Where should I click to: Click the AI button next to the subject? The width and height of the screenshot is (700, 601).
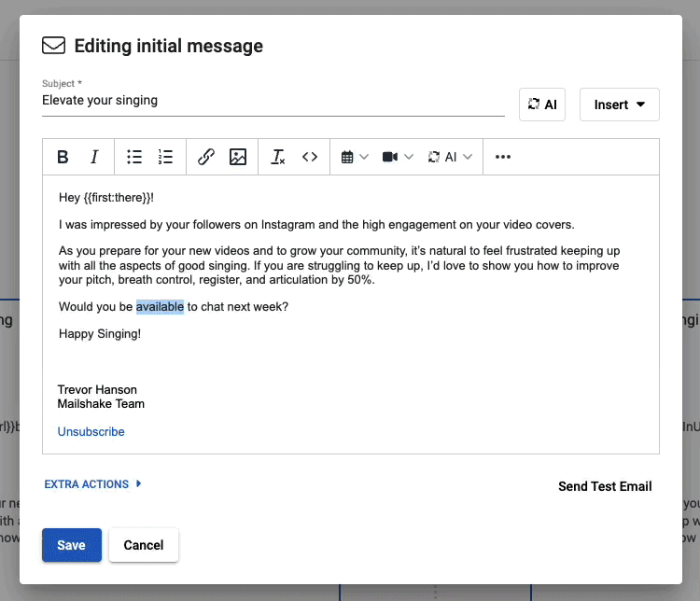coord(542,105)
